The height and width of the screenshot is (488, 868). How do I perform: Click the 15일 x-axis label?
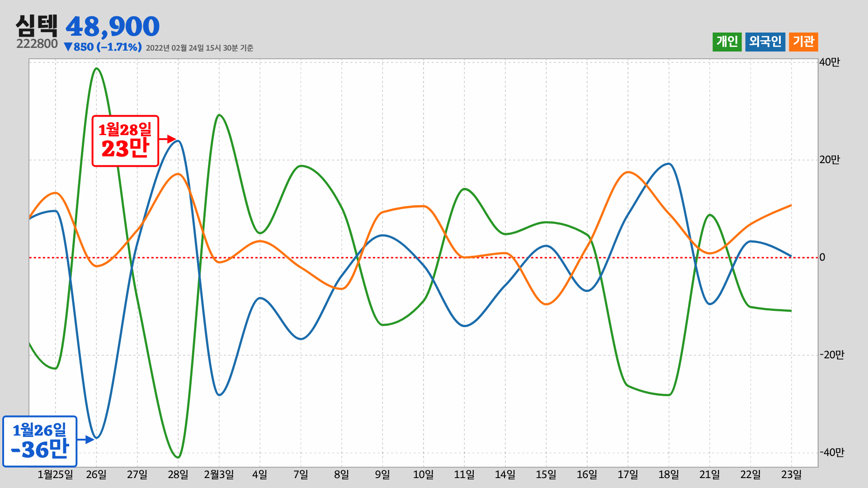pos(546,475)
